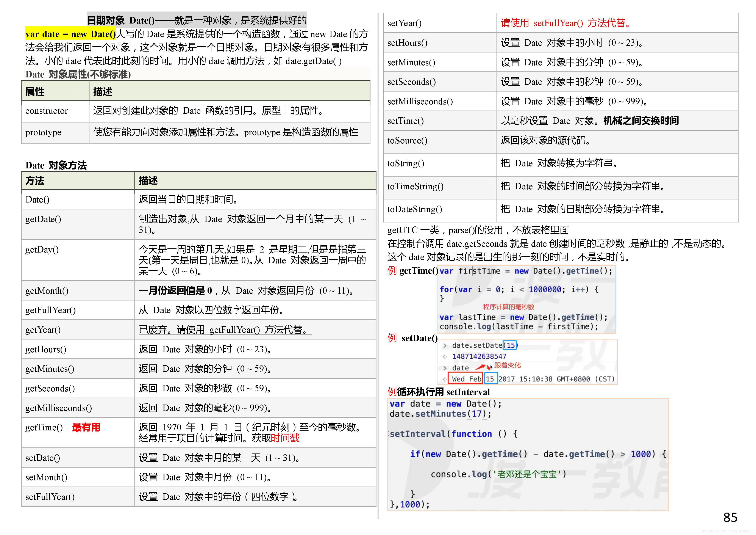756x535 pixels.
Task: Click the '例循环执行用 setInterval' heading
Action: (439, 392)
